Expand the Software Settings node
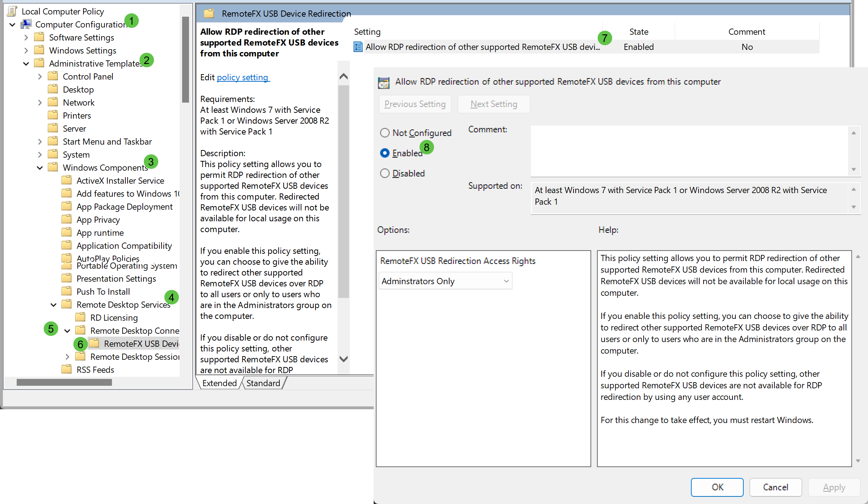The width and height of the screenshot is (868, 504). click(26, 38)
